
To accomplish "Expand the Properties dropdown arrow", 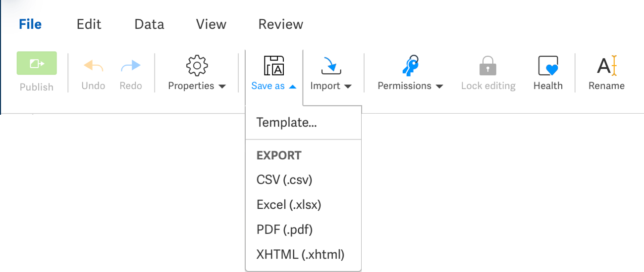I will coord(222,87).
